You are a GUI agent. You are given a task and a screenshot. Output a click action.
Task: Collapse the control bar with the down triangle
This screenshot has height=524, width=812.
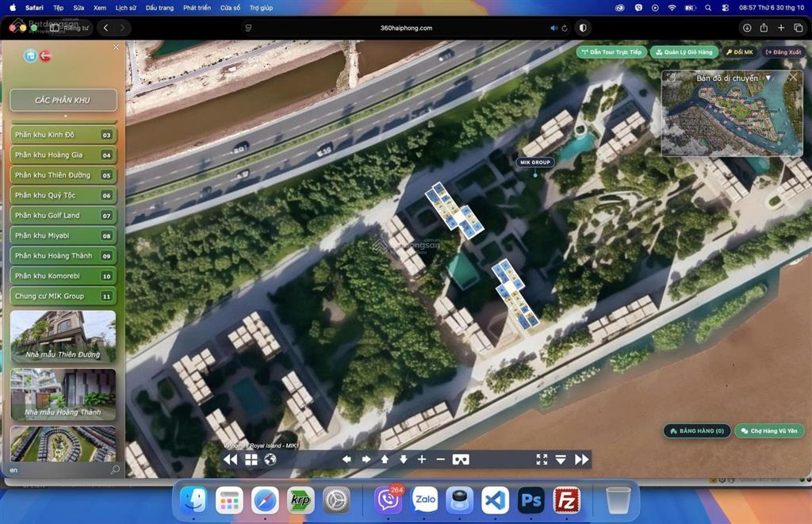click(561, 459)
